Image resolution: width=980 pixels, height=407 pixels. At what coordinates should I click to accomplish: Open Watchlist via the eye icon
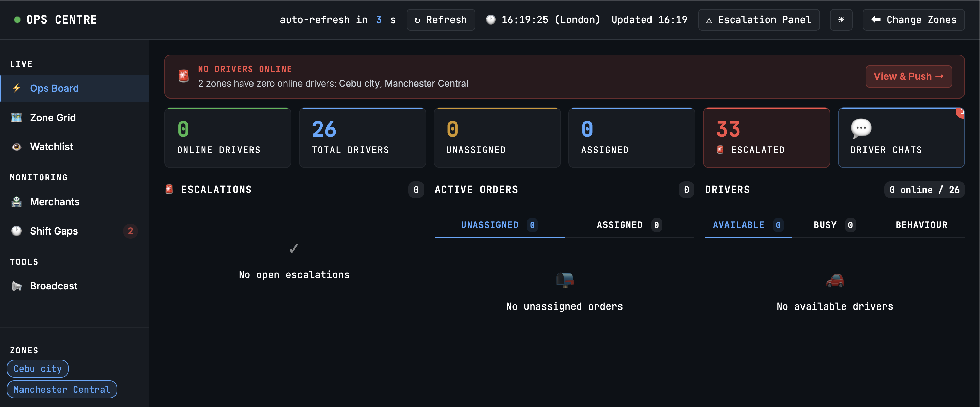[16, 147]
